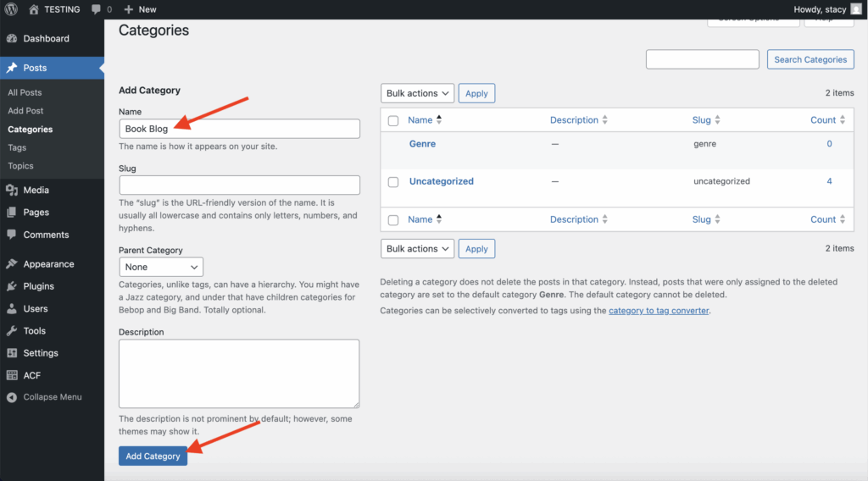Viewport: 868px width, 481px height.
Task: Check the Uncategorized category checkbox
Action: (x=393, y=182)
